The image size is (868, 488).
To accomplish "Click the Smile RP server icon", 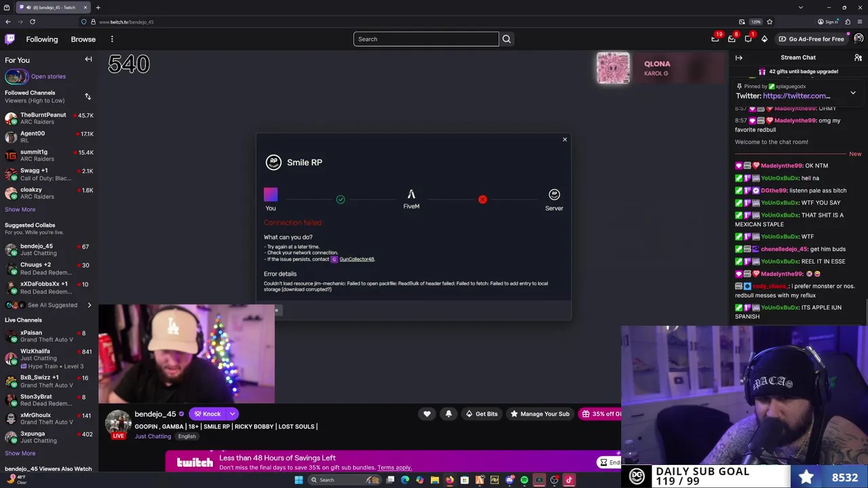I will (554, 195).
